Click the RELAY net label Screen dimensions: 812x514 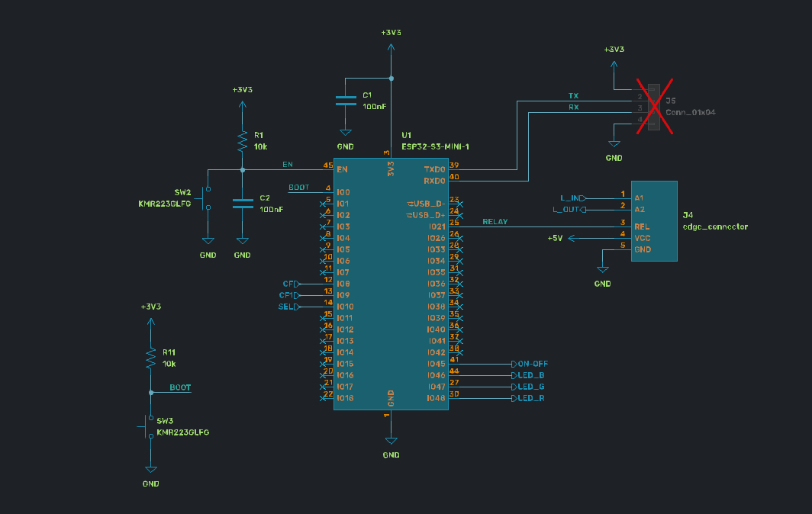(x=495, y=222)
